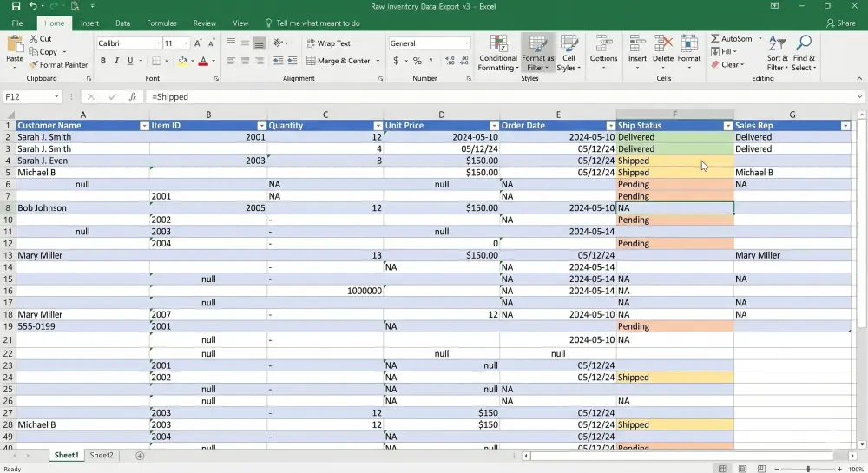Toggle Center horizontal alignment
Image resolution: width=868 pixels, height=473 pixels.
point(245,61)
